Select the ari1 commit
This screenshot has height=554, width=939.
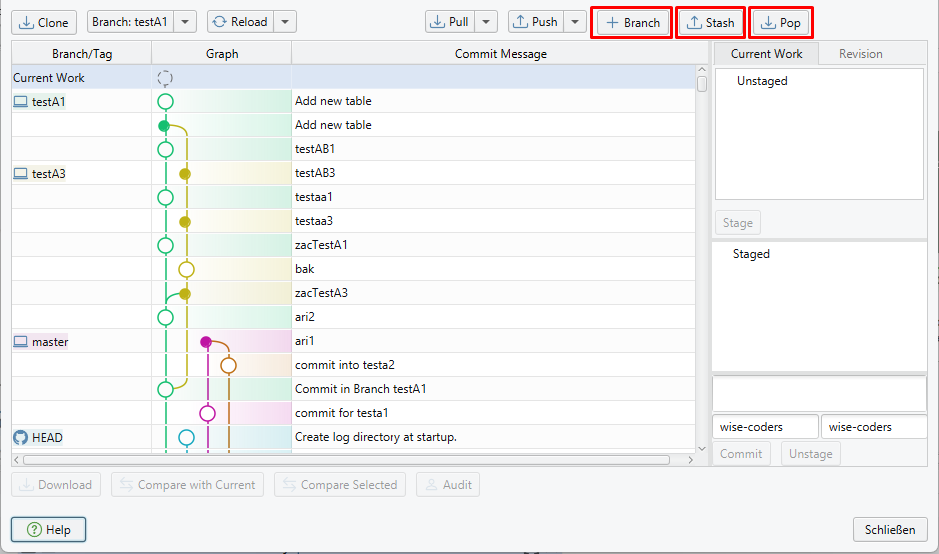(x=304, y=341)
